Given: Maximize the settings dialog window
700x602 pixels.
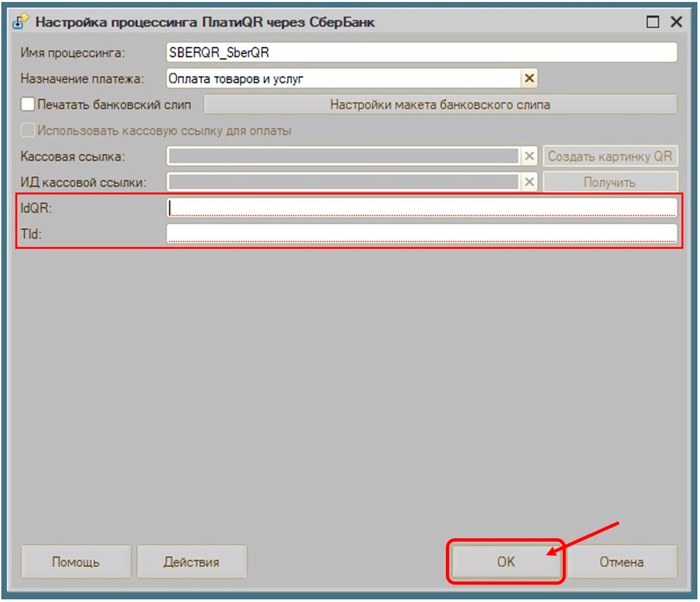Looking at the screenshot, I should pyautogui.click(x=652, y=22).
